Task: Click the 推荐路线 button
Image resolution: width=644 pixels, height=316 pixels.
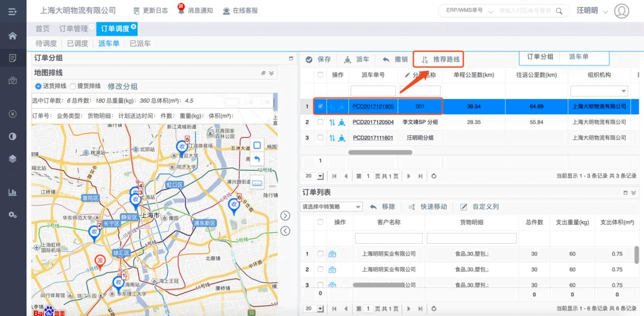Action: 439,59
